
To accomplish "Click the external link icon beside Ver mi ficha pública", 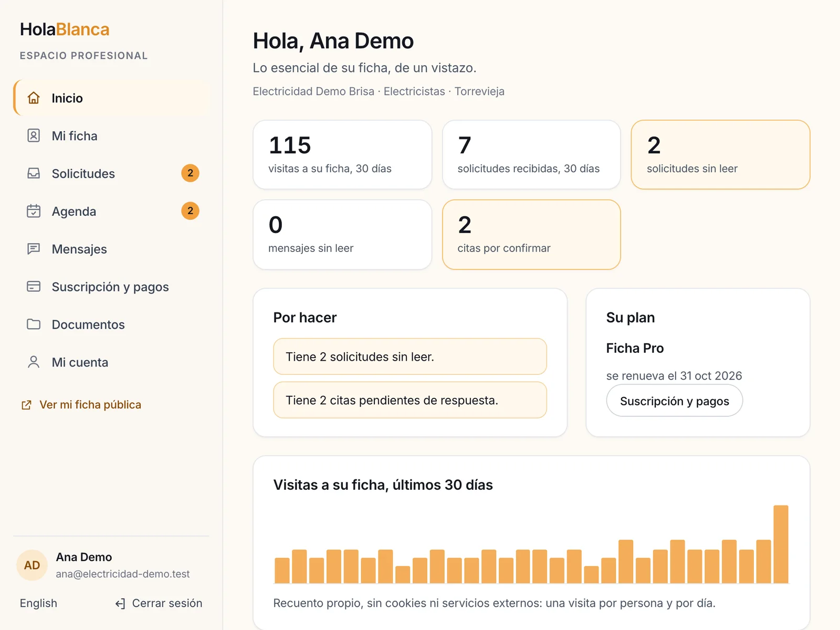I will pyautogui.click(x=26, y=405).
